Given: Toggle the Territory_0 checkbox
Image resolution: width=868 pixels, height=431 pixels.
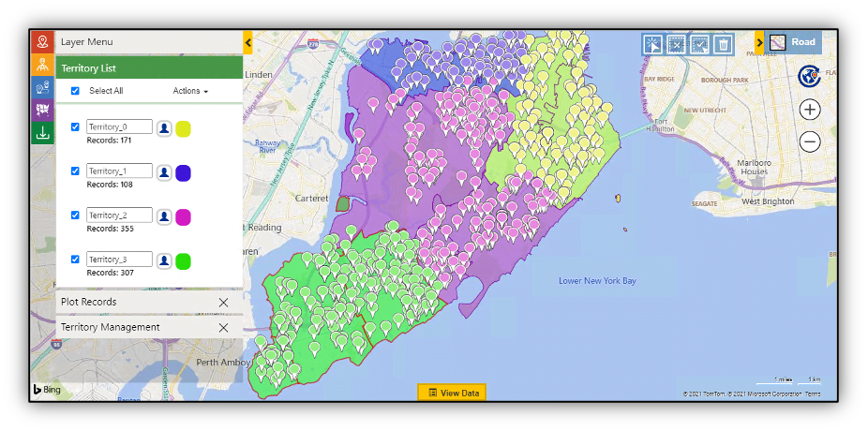Looking at the screenshot, I should click(x=75, y=127).
